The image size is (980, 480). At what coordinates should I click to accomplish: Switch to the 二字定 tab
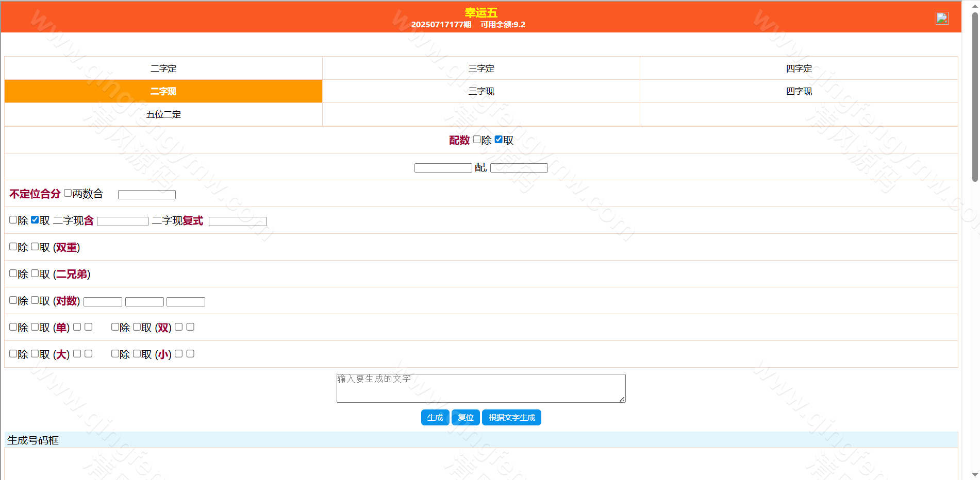(x=163, y=68)
